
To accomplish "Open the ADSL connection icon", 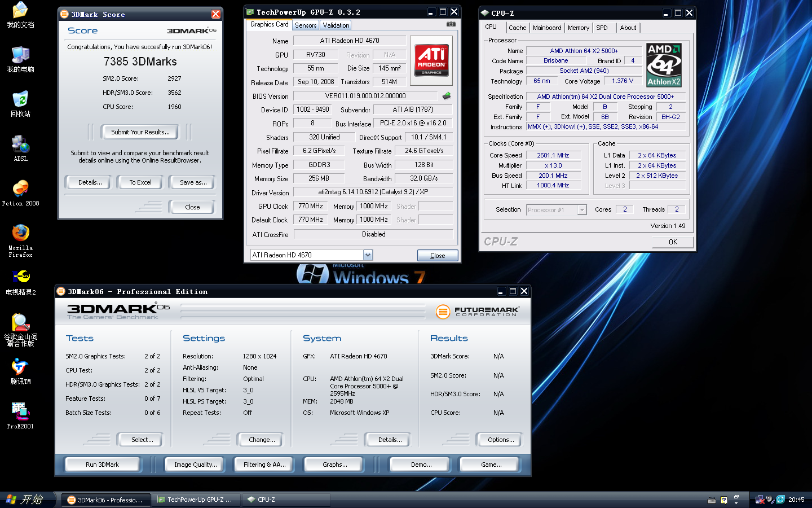I will coord(20,148).
